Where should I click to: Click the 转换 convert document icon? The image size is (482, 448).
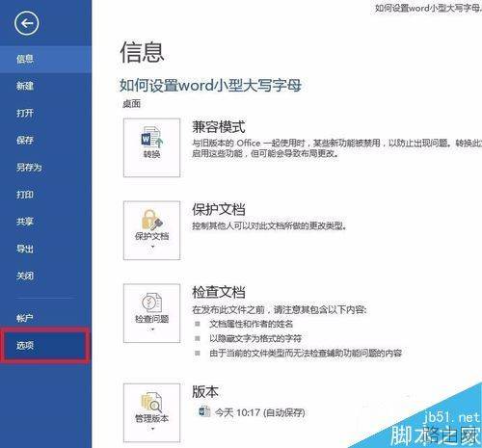[151, 147]
